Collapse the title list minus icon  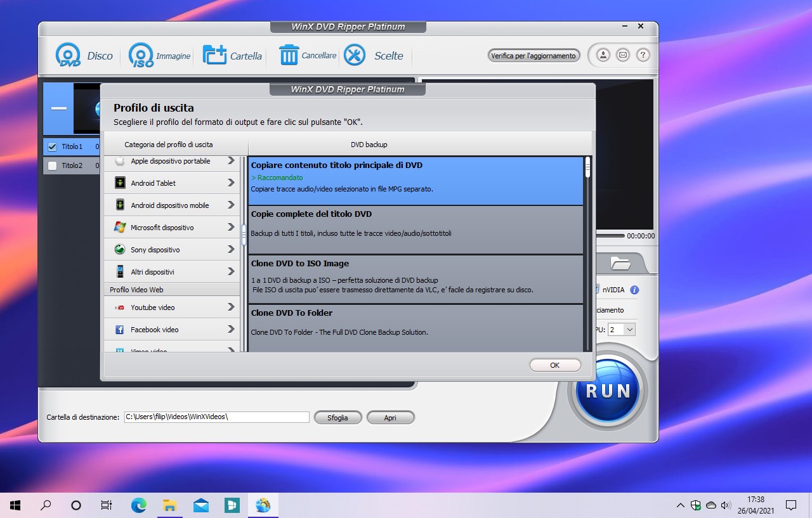(59, 108)
